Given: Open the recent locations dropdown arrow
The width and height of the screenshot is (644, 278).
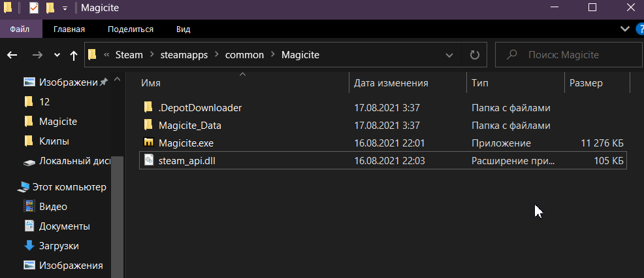Looking at the screenshot, I should 57,55.
